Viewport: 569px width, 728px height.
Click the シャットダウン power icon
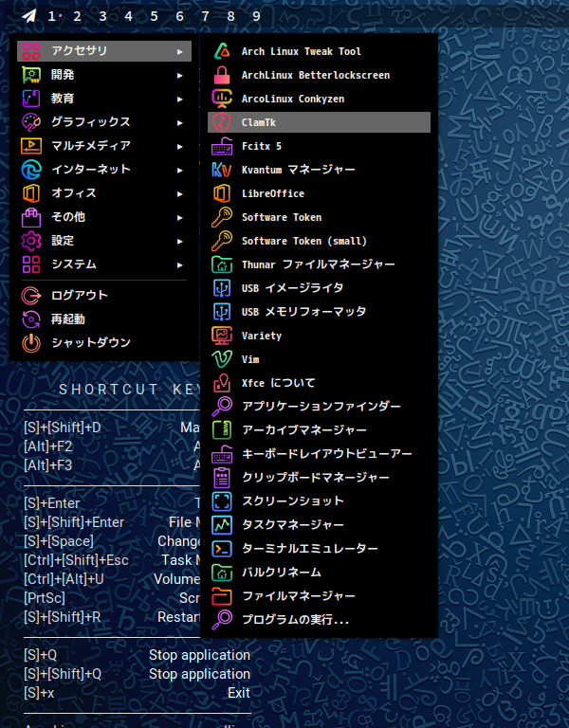31,342
